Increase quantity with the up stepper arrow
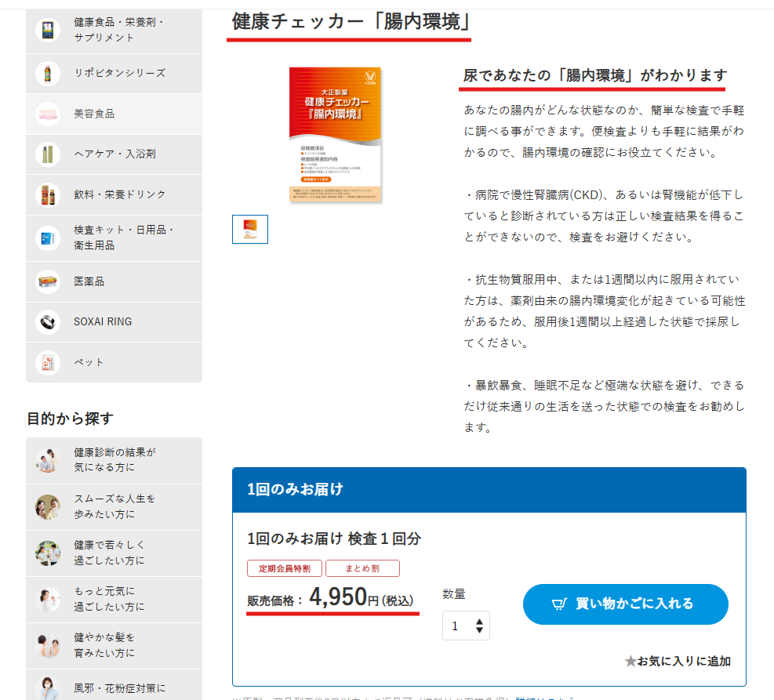This screenshot has width=774, height=700. click(x=479, y=622)
